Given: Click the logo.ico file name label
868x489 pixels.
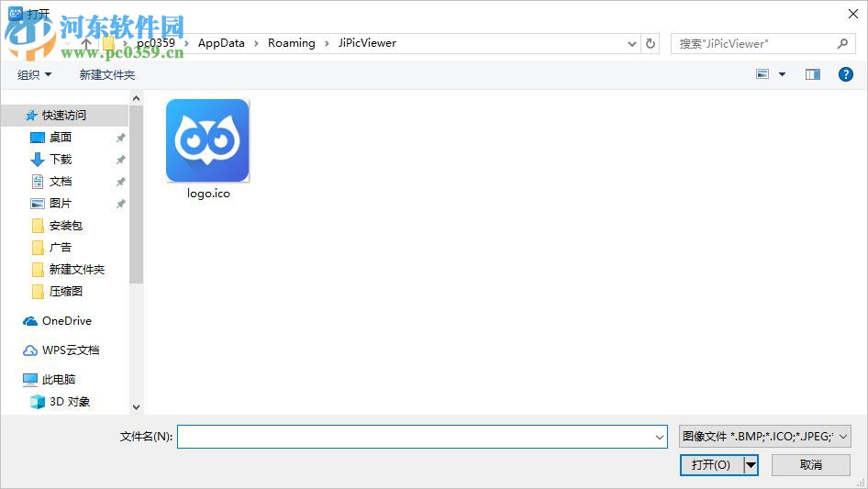Looking at the screenshot, I should [208, 194].
